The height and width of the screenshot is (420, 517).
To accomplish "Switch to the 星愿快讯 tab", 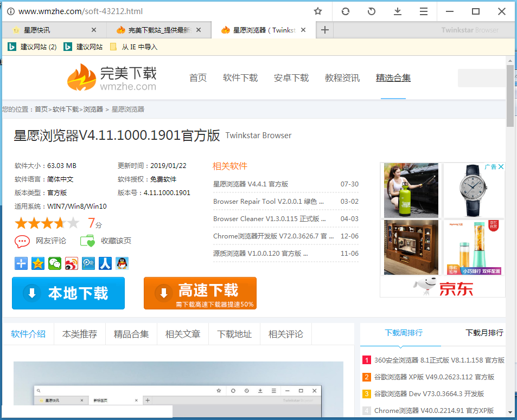I will pos(54,30).
